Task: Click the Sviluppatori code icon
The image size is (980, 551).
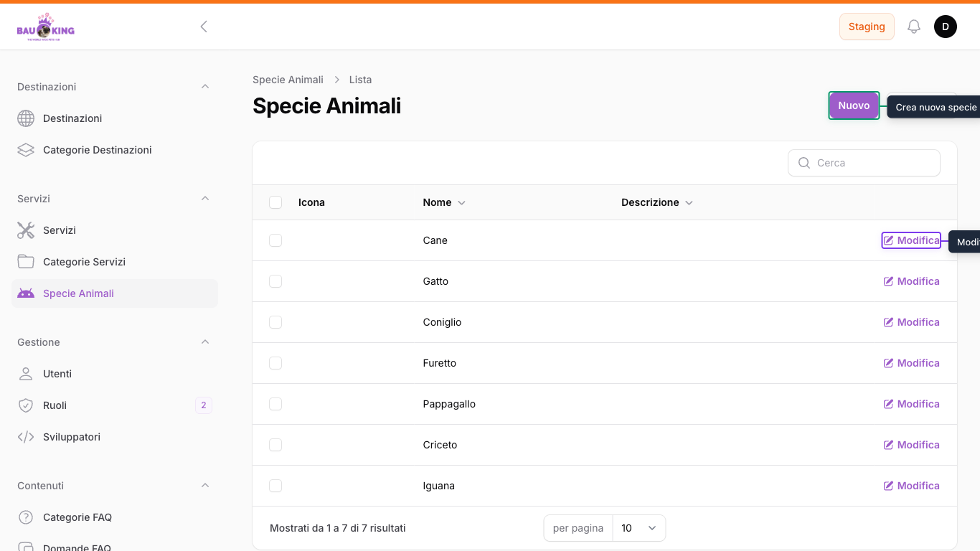Action: pyautogui.click(x=26, y=437)
